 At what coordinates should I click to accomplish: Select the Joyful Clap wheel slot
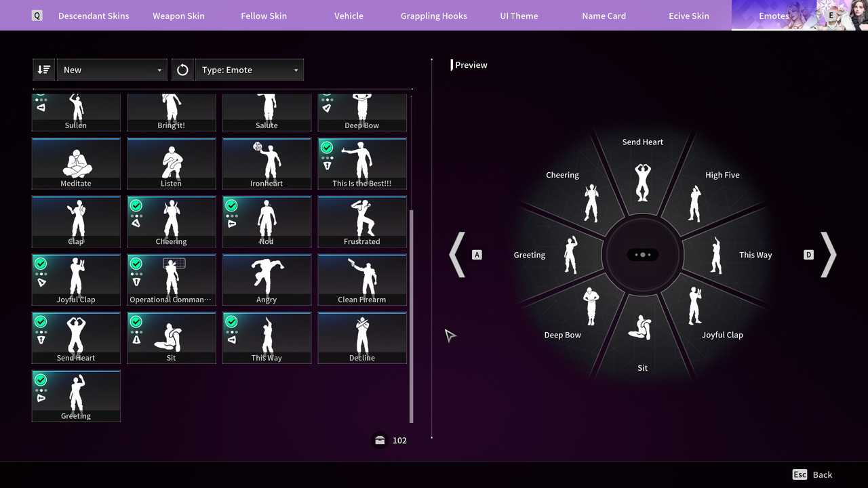709,315
